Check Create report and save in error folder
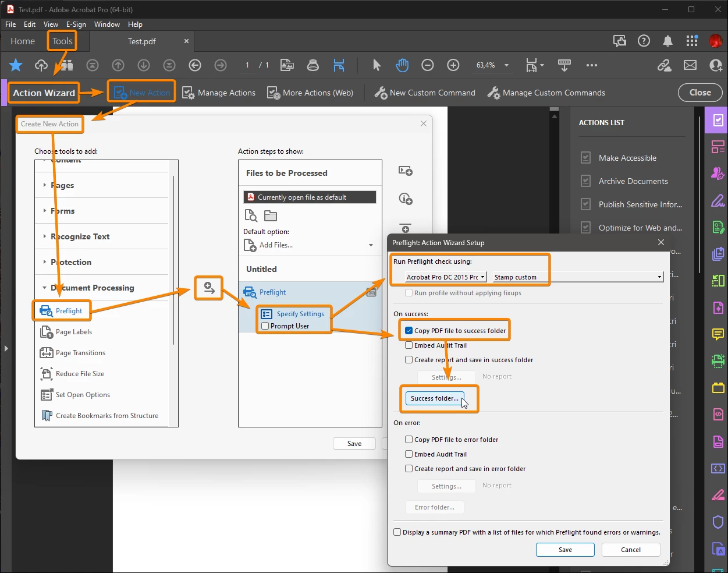The height and width of the screenshot is (573, 728). 409,469
